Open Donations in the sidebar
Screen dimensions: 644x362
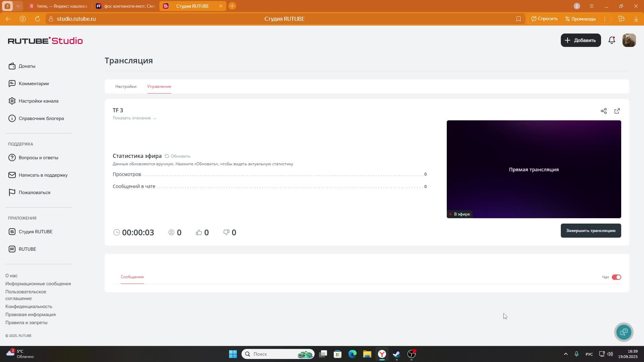[27, 66]
